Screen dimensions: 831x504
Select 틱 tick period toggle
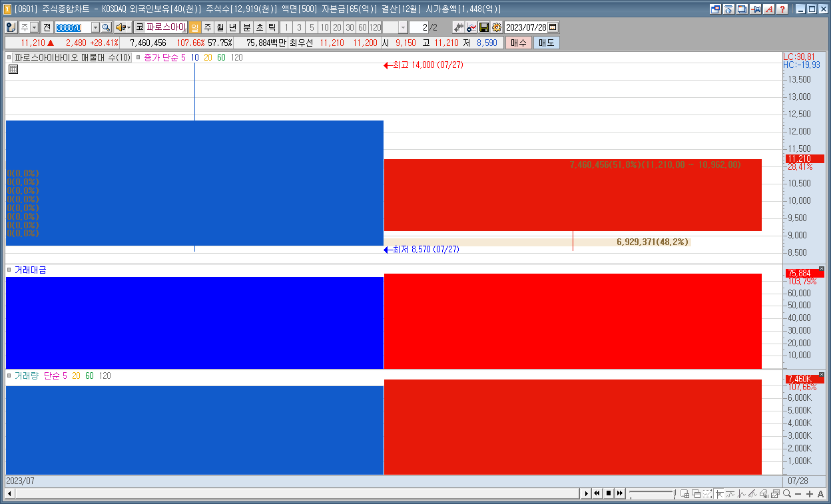272,27
